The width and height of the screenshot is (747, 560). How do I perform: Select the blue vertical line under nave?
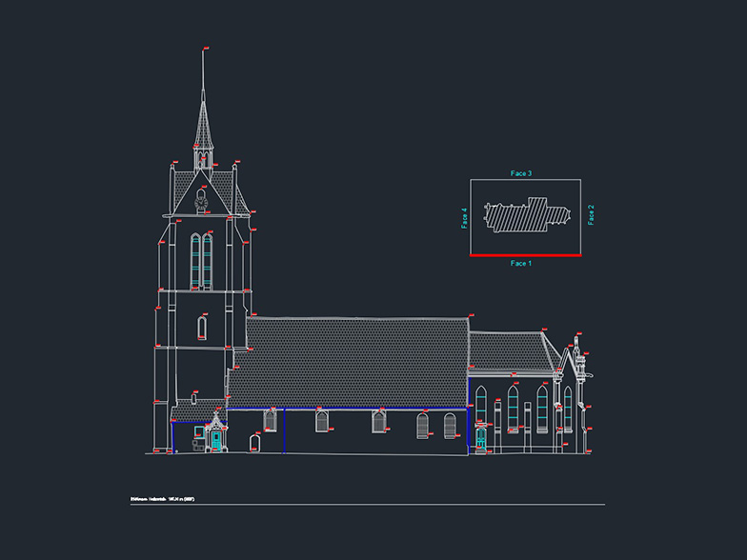(284, 430)
